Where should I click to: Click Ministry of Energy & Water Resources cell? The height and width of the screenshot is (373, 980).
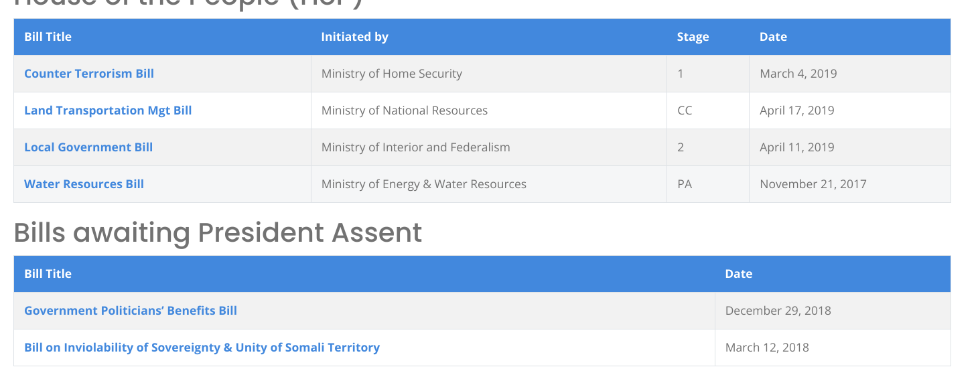tap(423, 184)
